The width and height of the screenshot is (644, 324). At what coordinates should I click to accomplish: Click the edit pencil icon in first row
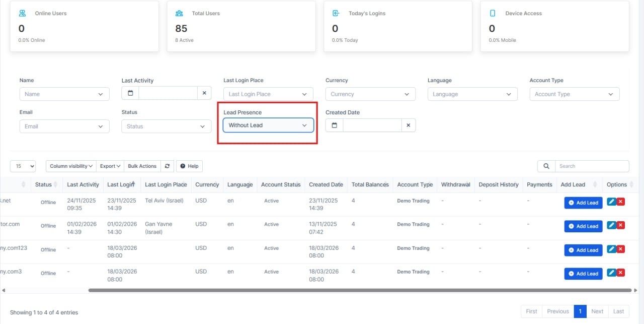611,202
